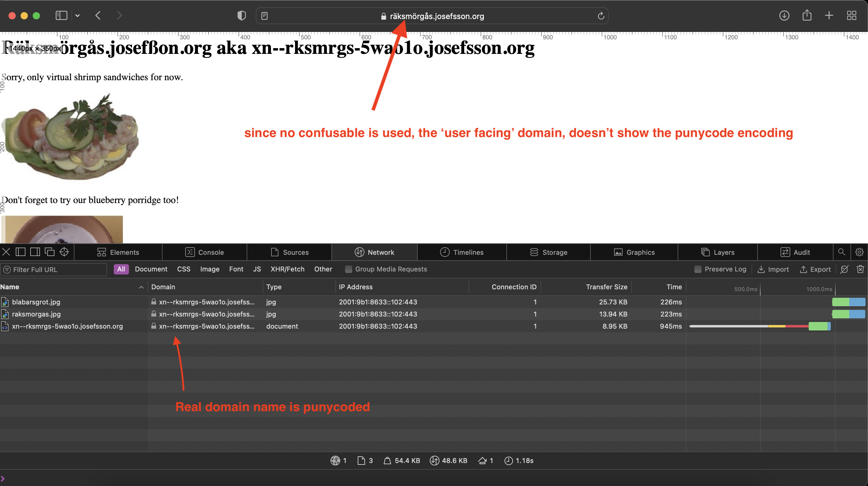Toggle the disable caches icon

844,269
